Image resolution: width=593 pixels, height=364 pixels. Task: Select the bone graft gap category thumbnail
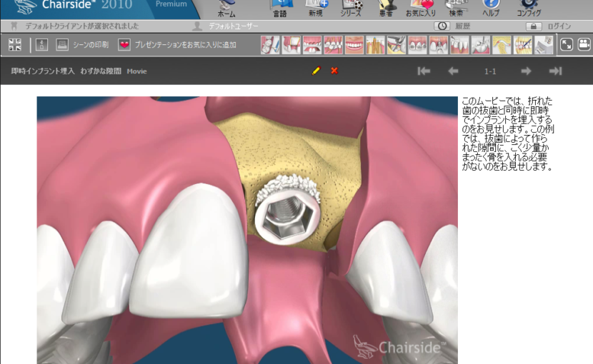291,45
